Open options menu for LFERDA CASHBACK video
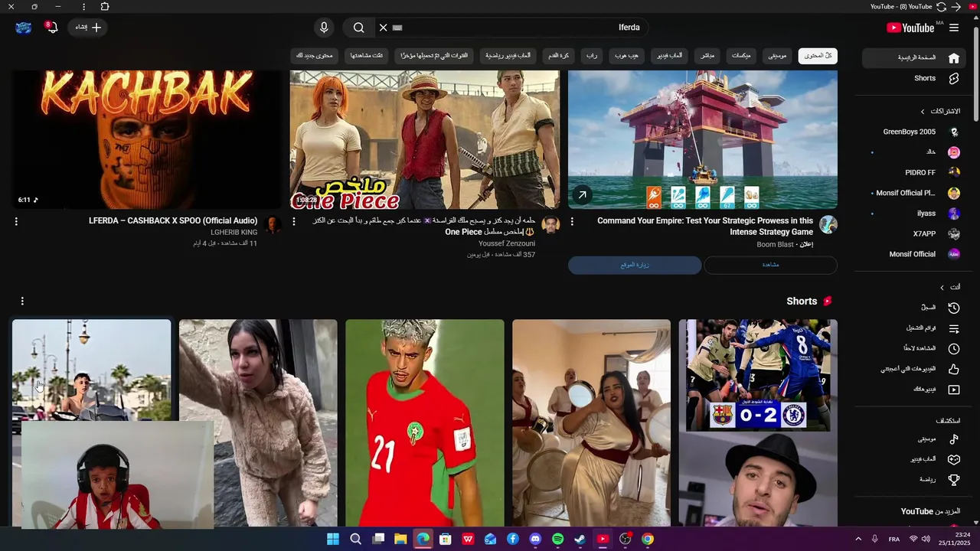The width and height of the screenshot is (980, 551). click(16, 221)
